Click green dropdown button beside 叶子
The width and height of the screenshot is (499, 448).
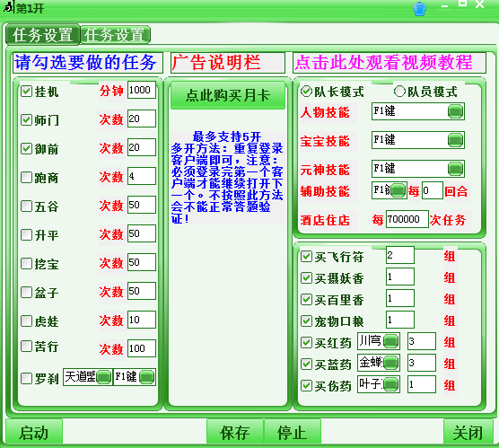click(x=391, y=384)
